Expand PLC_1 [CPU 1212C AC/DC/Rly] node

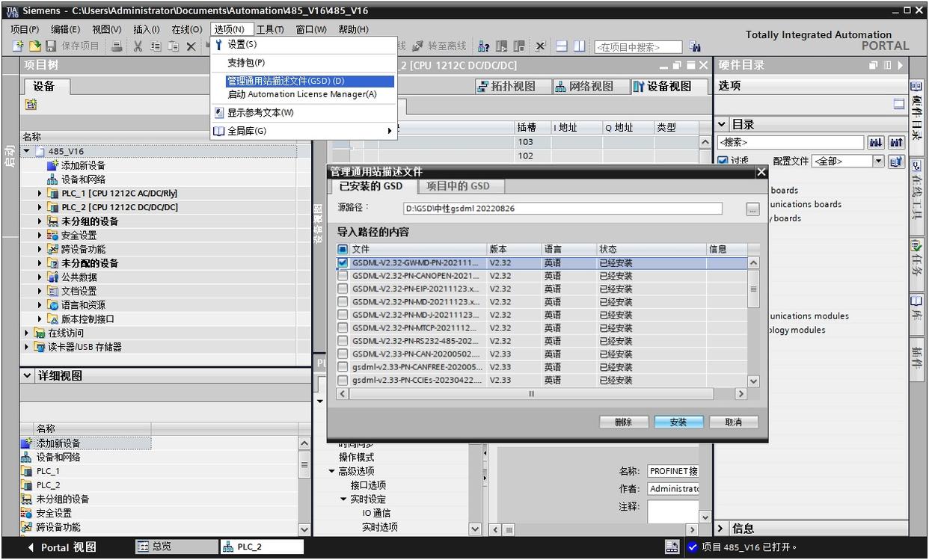point(40,194)
